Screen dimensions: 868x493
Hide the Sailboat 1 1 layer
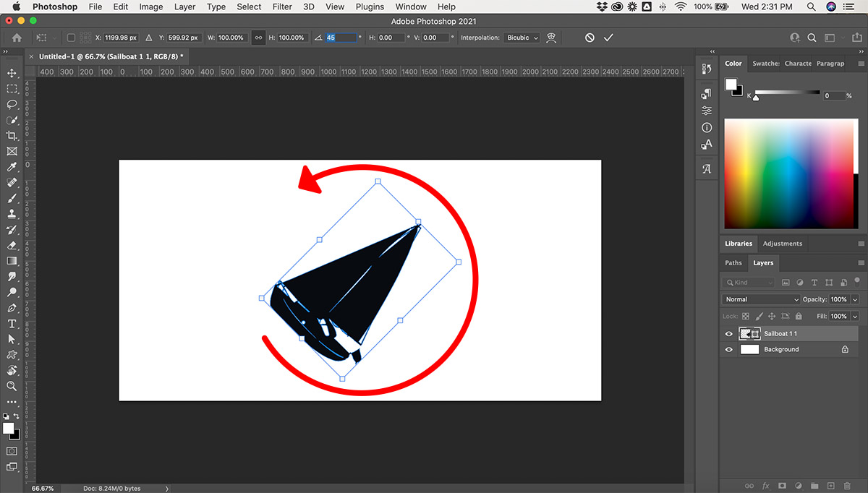(x=728, y=334)
